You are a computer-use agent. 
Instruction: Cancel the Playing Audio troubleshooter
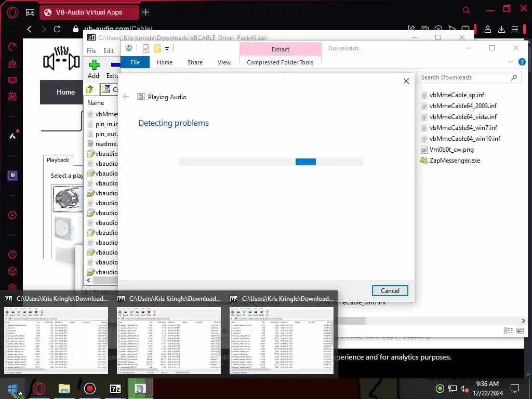390,291
